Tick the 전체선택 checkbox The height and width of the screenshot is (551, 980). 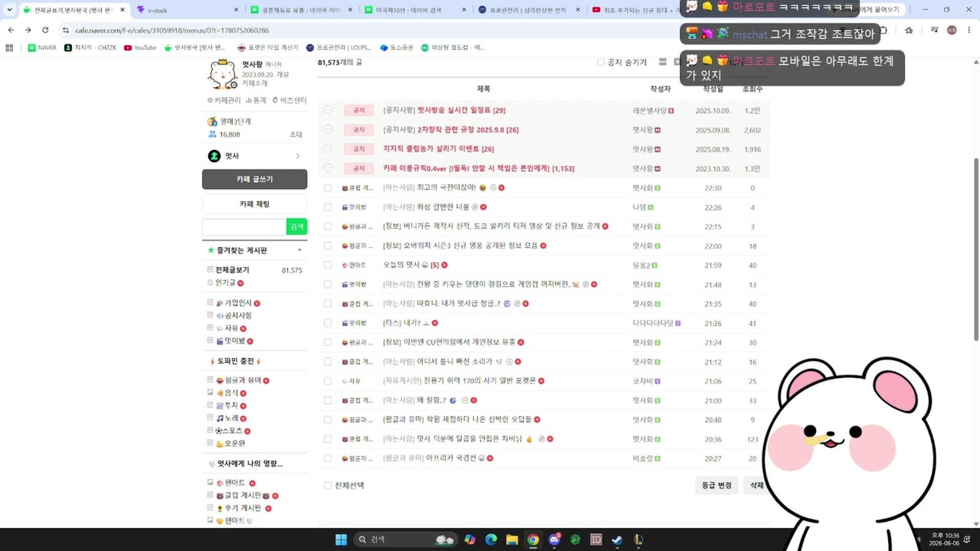(x=328, y=485)
